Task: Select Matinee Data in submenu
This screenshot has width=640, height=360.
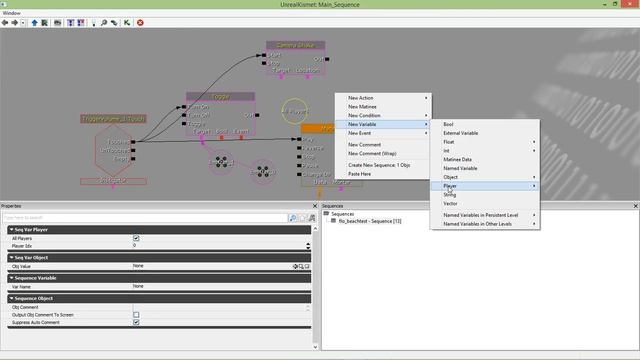Action: point(485,160)
